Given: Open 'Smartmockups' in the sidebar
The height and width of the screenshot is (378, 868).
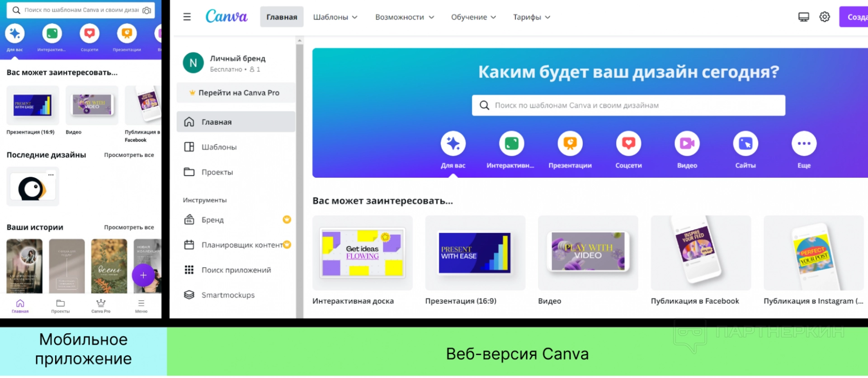Looking at the screenshot, I should tap(236, 295).
